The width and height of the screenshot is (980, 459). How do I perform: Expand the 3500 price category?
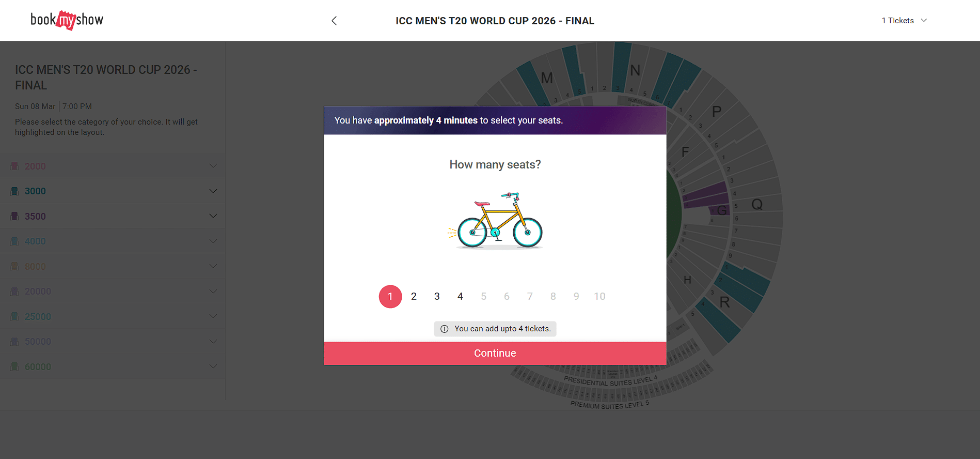point(213,216)
